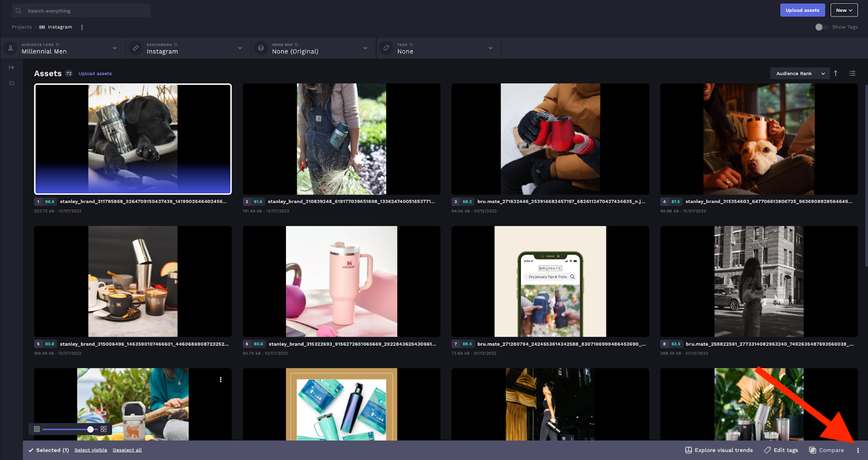Image resolution: width=868 pixels, height=460 pixels.
Task: Open the Audience Rank sort dropdown
Action: (800, 73)
